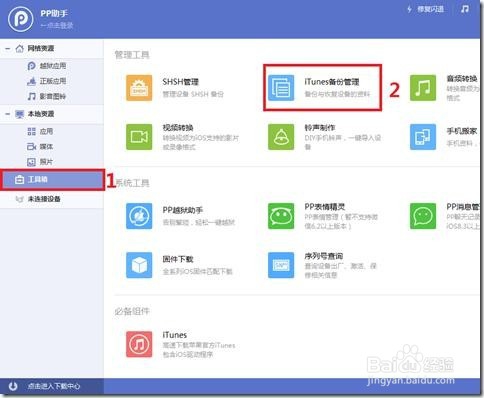Click 固件下载 title text
Screen dimensions: 484x398
pyautogui.click(x=178, y=259)
